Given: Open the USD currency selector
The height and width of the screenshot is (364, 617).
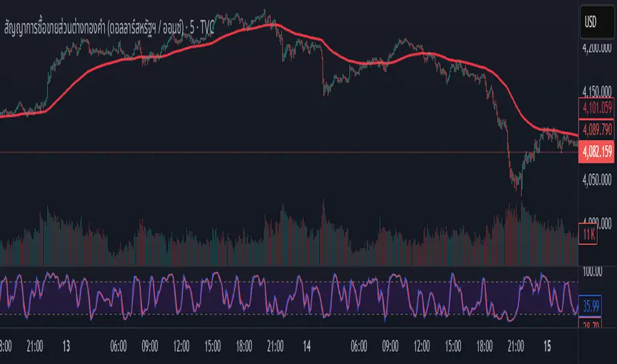Looking at the screenshot, I should pos(595,20).
